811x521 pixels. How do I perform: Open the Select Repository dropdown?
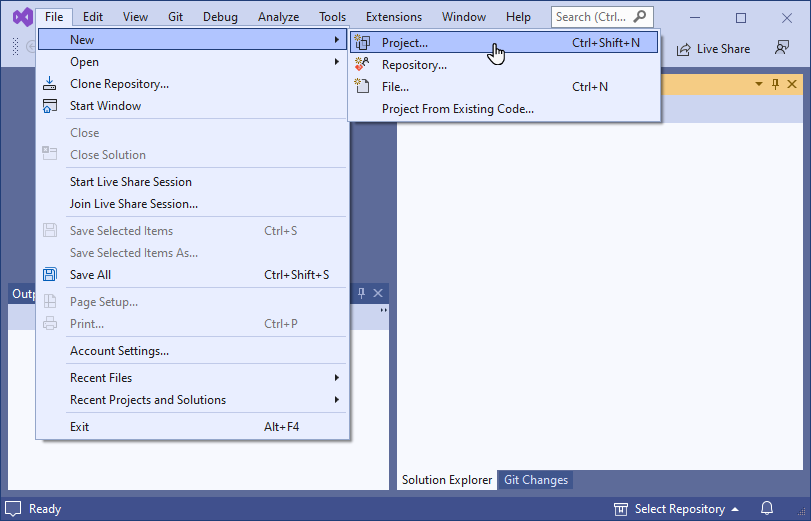(677, 509)
